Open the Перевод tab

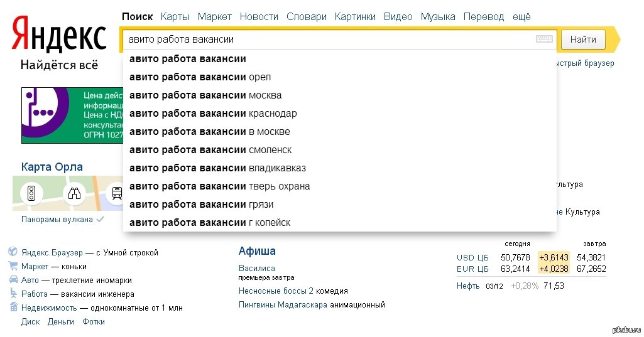point(484,17)
